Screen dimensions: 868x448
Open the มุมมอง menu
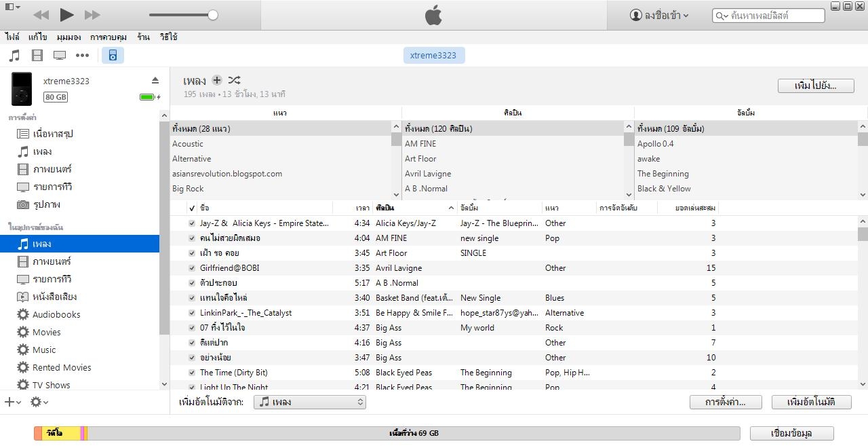point(68,37)
